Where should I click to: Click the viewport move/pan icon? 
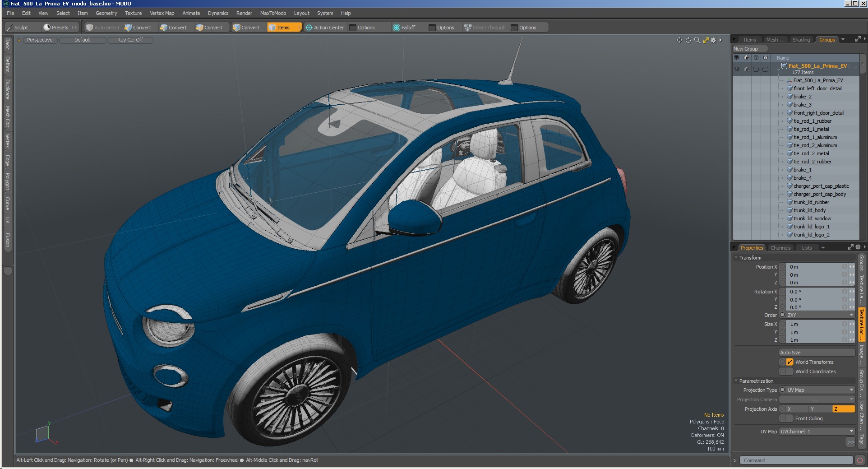[x=679, y=40]
